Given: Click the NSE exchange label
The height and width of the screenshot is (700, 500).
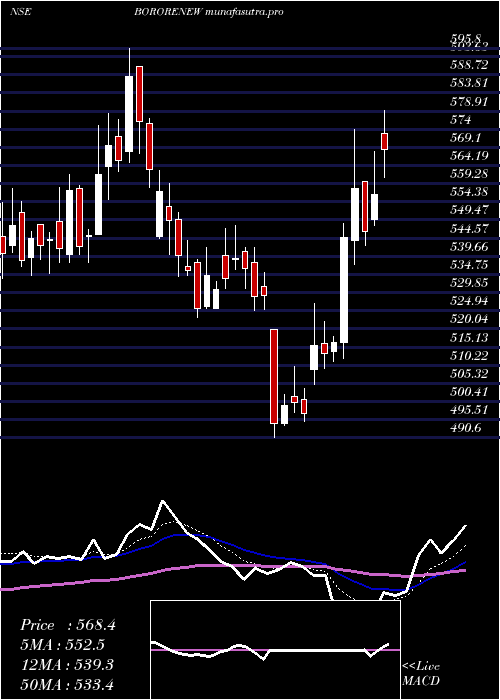Looking at the screenshot, I should tap(21, 12).
